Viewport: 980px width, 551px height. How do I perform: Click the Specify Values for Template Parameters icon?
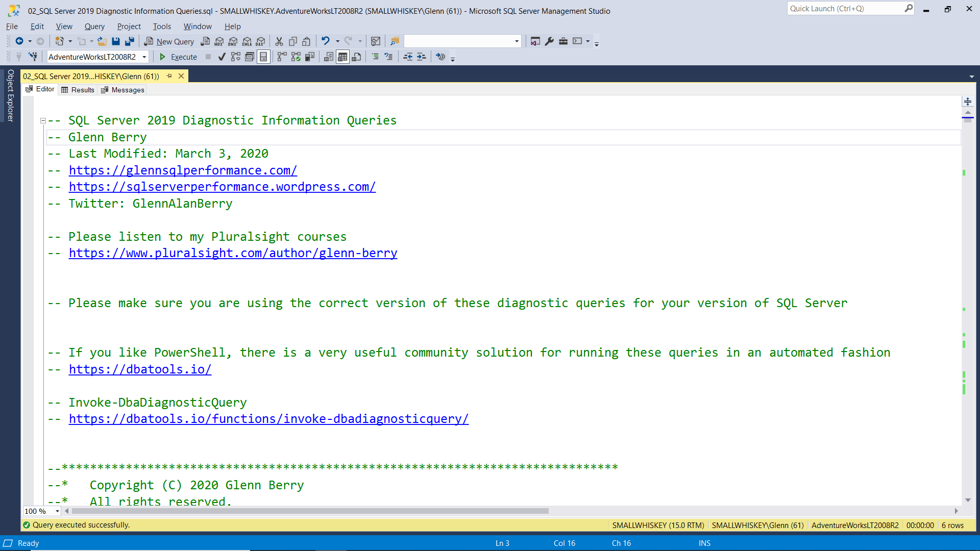pos(440,57)
